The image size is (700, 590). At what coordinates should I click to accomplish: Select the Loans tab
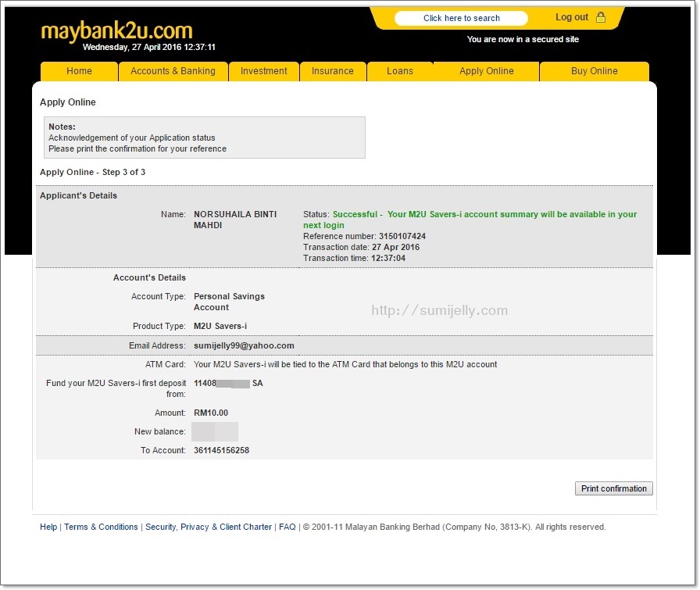[x=400, y=71]
